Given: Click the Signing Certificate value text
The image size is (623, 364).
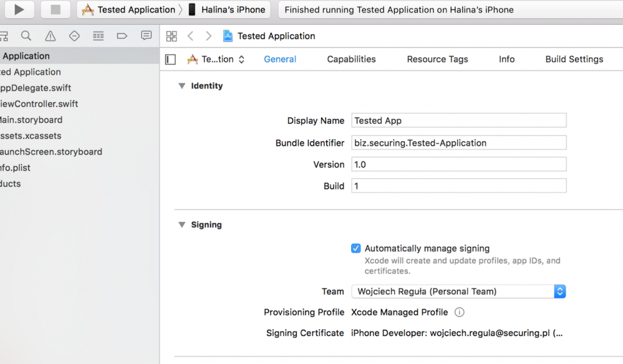Looking at the screenshot, I should pyautogui.click(x=456, y=333).
